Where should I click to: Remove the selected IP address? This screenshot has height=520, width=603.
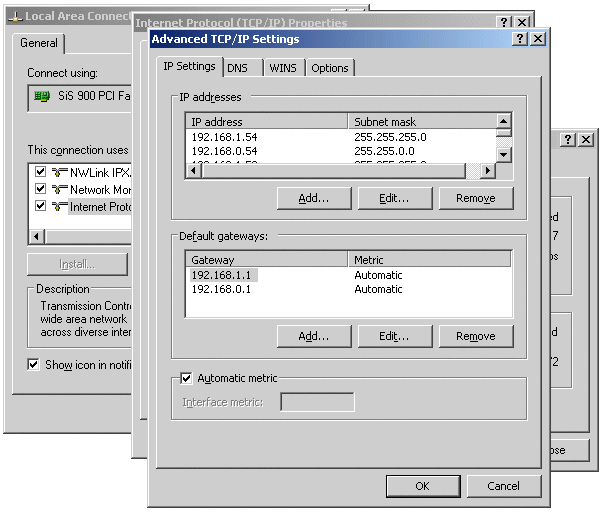click(x=476, y=198)
